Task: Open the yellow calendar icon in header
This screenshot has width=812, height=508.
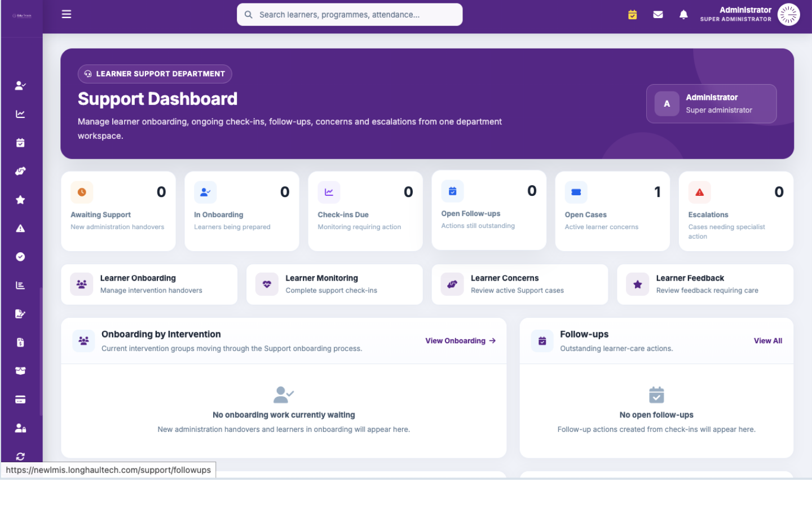Action: (x=633, y=15)
